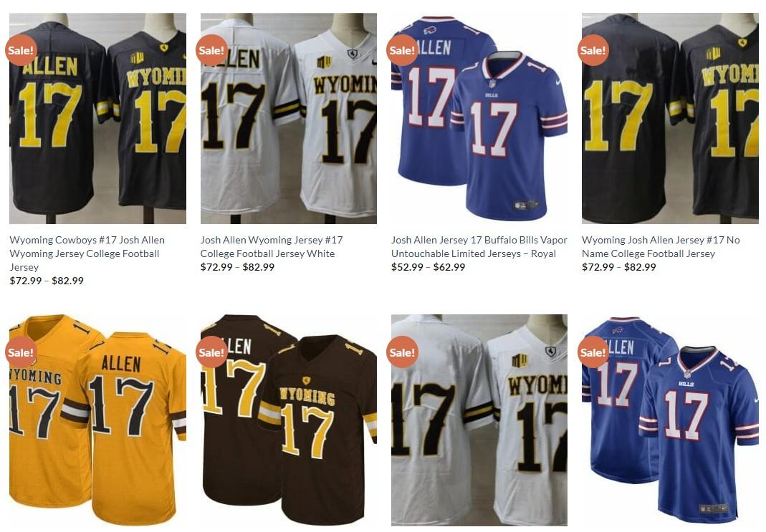View brown Wyoming 17 jersey image
The width and height of the screenshot is (766, 532).
[288, 420]
